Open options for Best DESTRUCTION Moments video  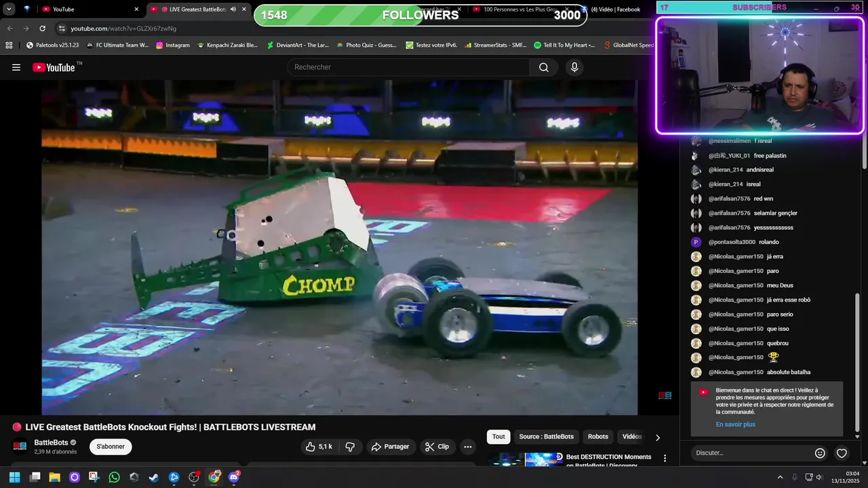[x=665, y=459]
